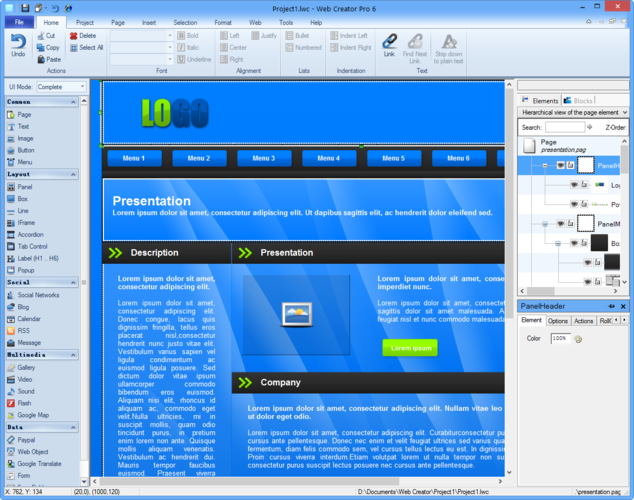Open the File menu
634x500 pixels.
pos(19,22)
